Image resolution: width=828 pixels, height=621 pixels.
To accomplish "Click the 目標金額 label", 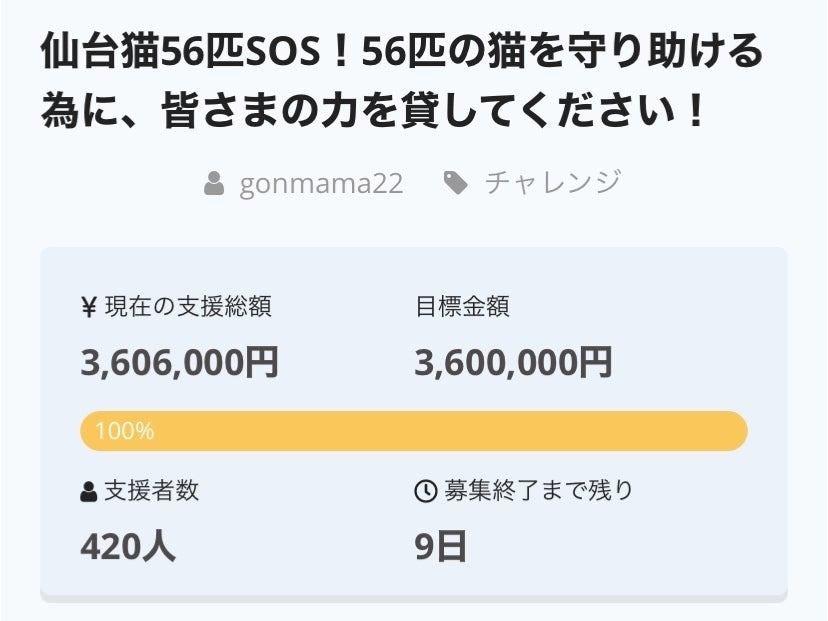I will pyautogui.click(x=462, y=308).
